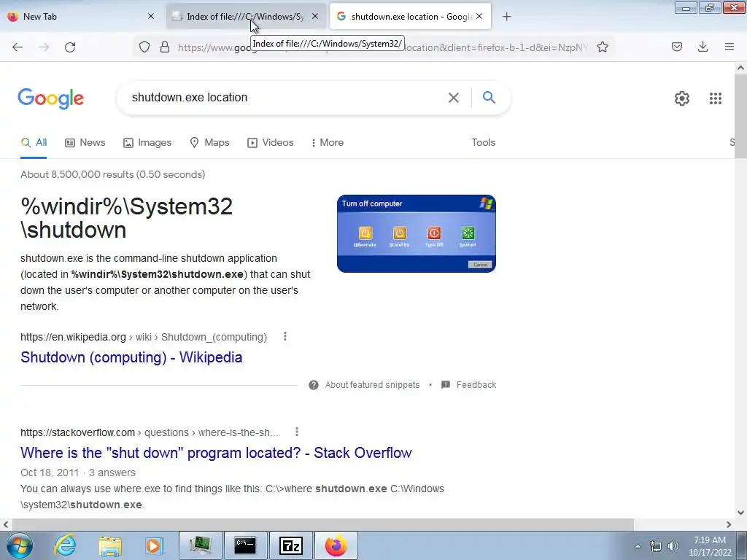Open Firefox application menu
Screen dimensions: 747x560
(x=729, y=47)
